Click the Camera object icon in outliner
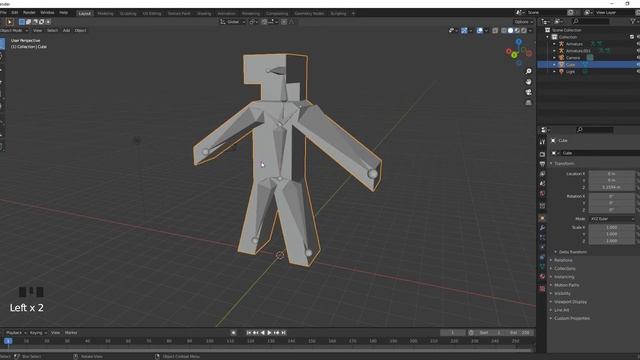 tap(561, 58)
